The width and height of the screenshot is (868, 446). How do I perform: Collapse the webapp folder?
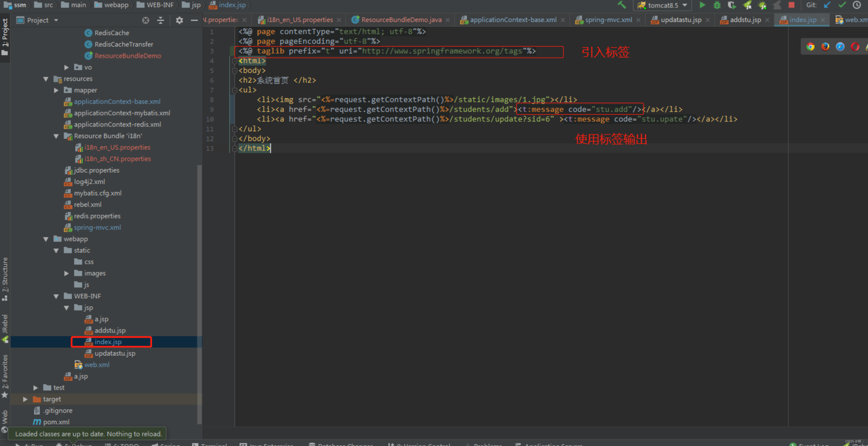[x=46, y=239]
